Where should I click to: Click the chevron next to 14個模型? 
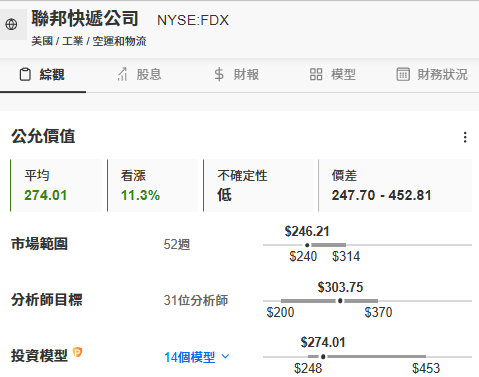point(225,357)
